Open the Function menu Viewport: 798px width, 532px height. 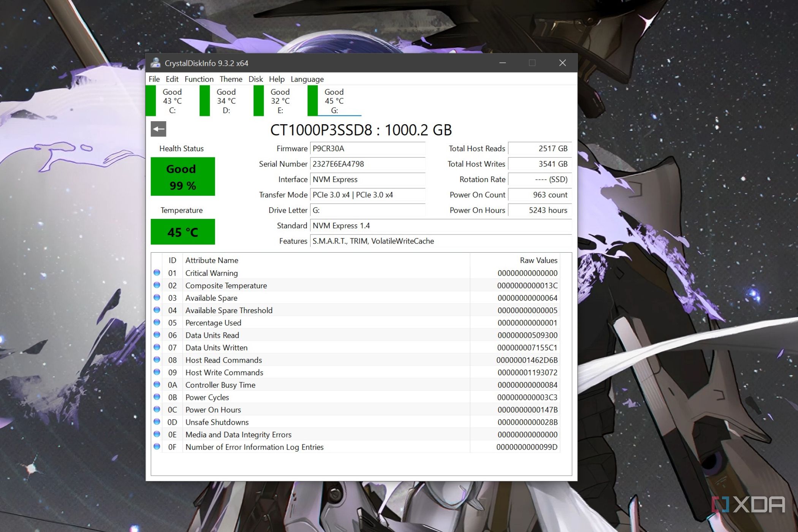199,79
